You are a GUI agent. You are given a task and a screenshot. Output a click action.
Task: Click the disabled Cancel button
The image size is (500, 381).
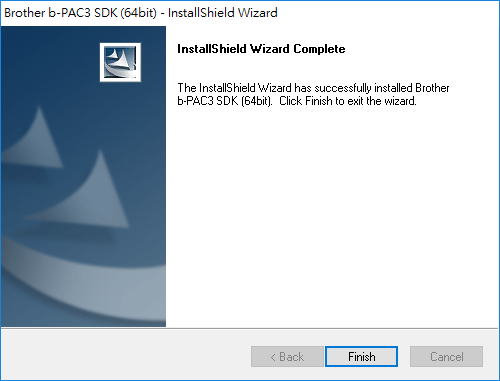pyautogui.click(x=446, y=356)
